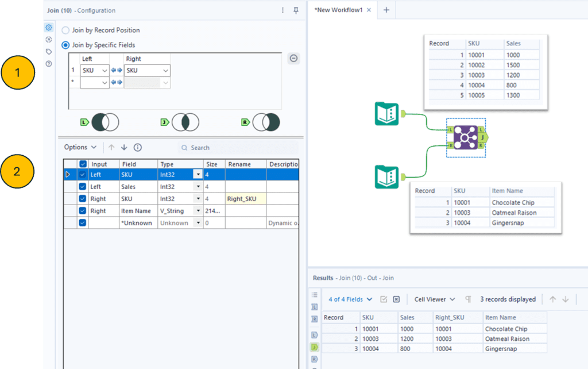
Task: Select the top Input Data tool
Action: coord(386,113)
